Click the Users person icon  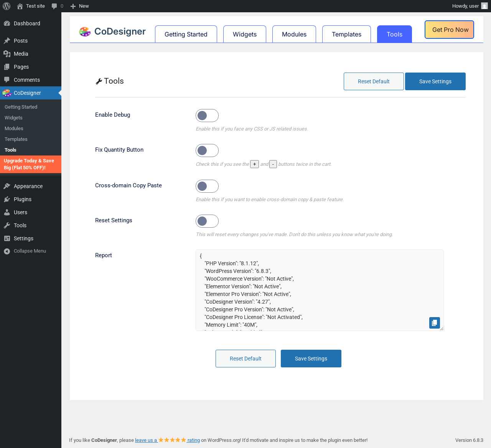coord(7,212)
